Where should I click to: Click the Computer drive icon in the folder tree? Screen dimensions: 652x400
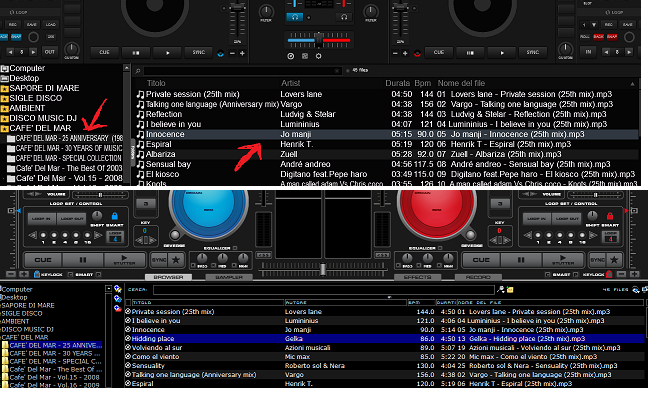click(5, 67)
